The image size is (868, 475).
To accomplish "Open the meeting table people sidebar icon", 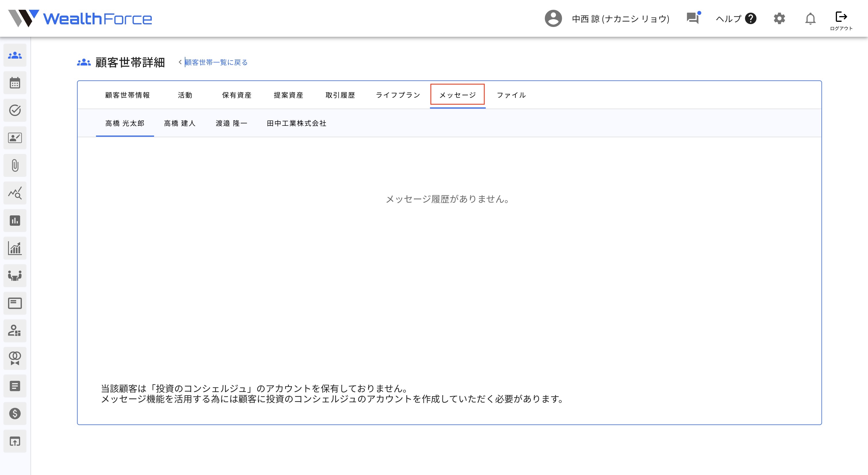I will (x=15, y=276).
